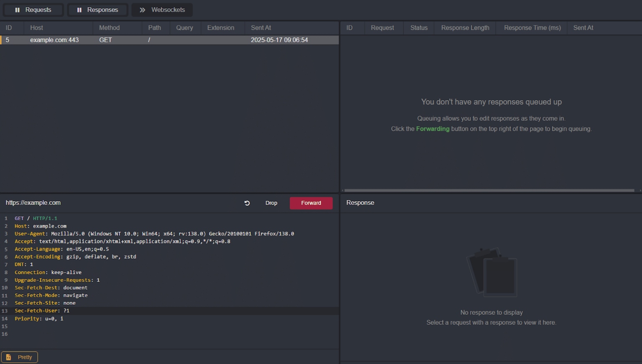The image size is (642, 364).
Task: Switch to the Requests view
Action: (33, 10)
